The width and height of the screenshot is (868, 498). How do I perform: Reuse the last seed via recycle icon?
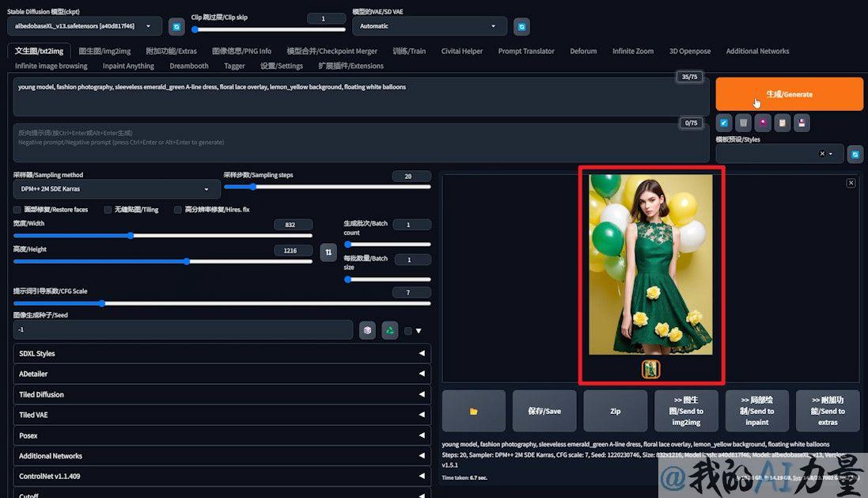[390, 330]
